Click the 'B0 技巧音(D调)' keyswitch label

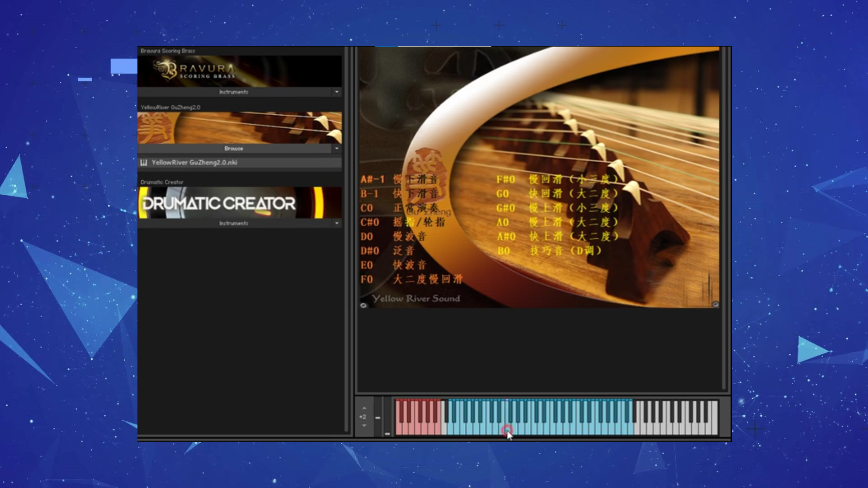(550, 251)
